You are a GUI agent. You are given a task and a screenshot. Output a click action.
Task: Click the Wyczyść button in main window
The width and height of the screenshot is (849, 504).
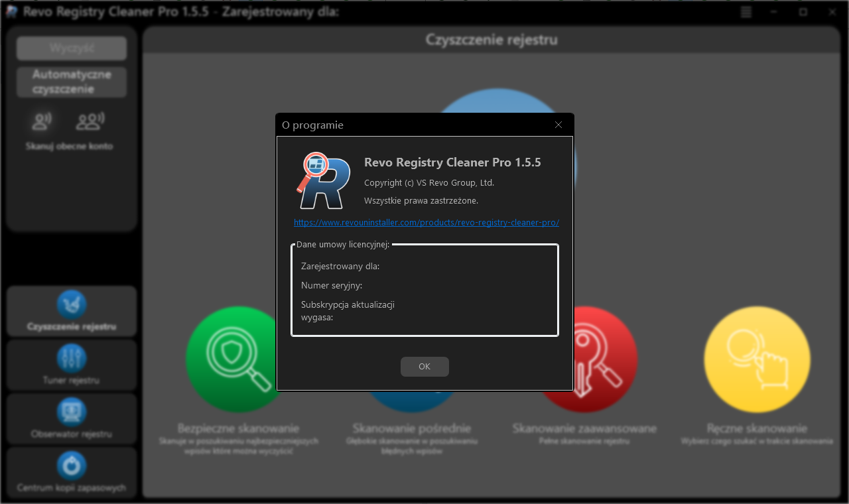point(72,48)
